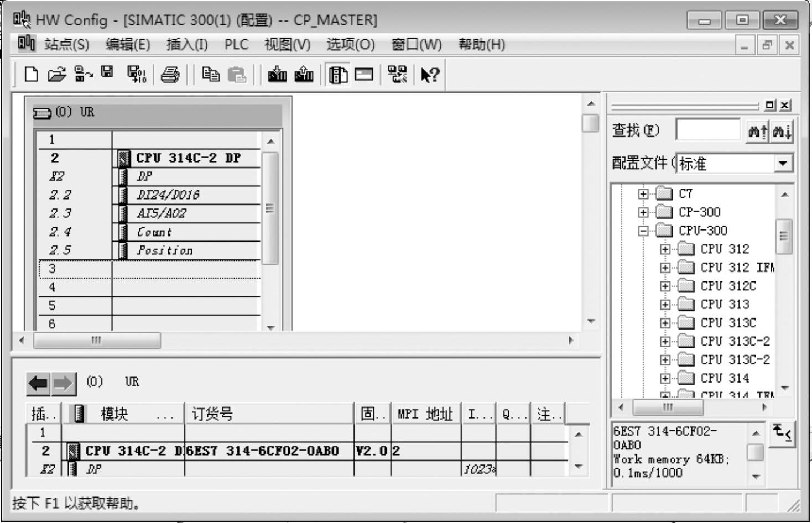
Task: Go back with the left arrow button
Action: pos(38,383)
